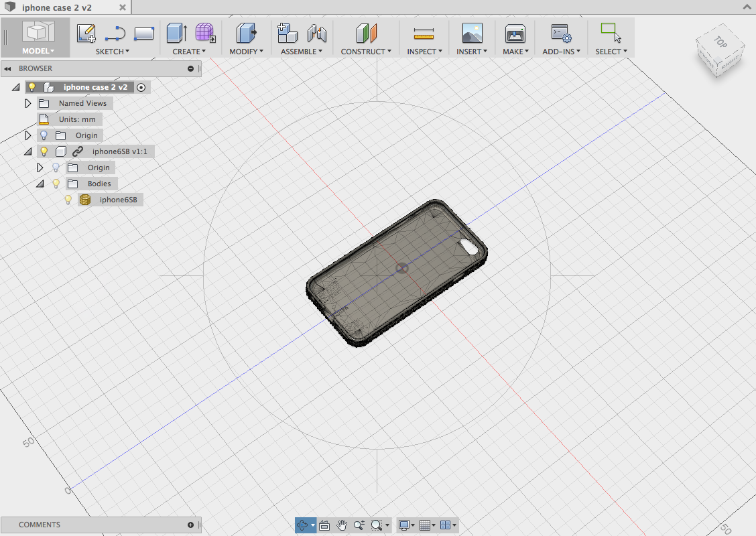
Task: Activate the Pan hand tool
Action: click(x=342, y=525)
